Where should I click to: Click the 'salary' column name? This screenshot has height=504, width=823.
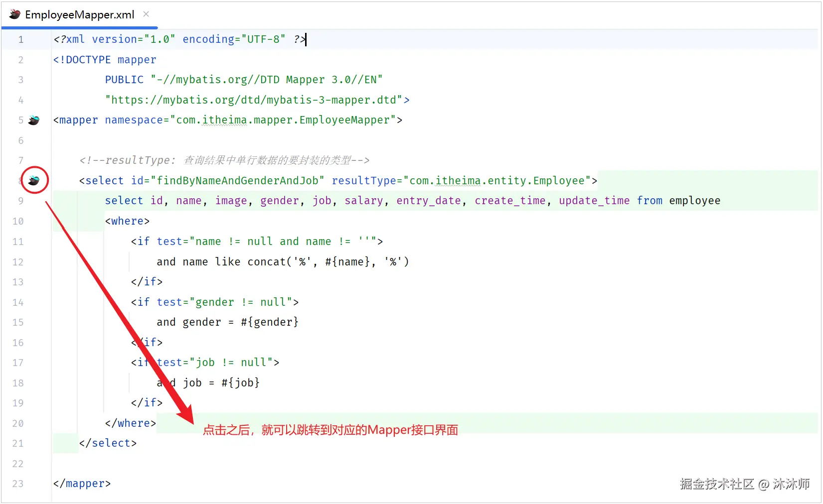click(x=364, y=200)
